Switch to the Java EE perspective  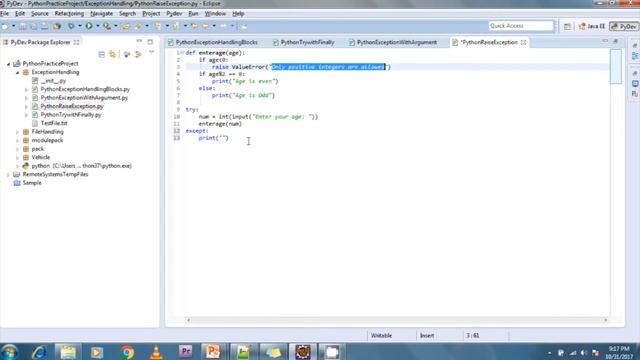tap(592, 26)
